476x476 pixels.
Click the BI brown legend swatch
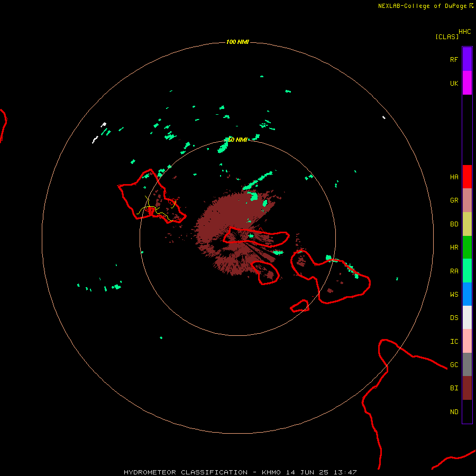click(x=467, y=388)
